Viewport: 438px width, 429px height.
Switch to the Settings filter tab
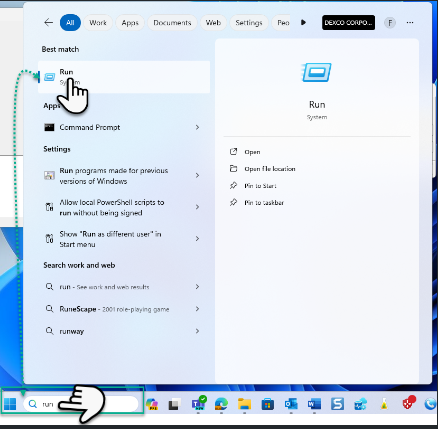(x=249, y=23)
